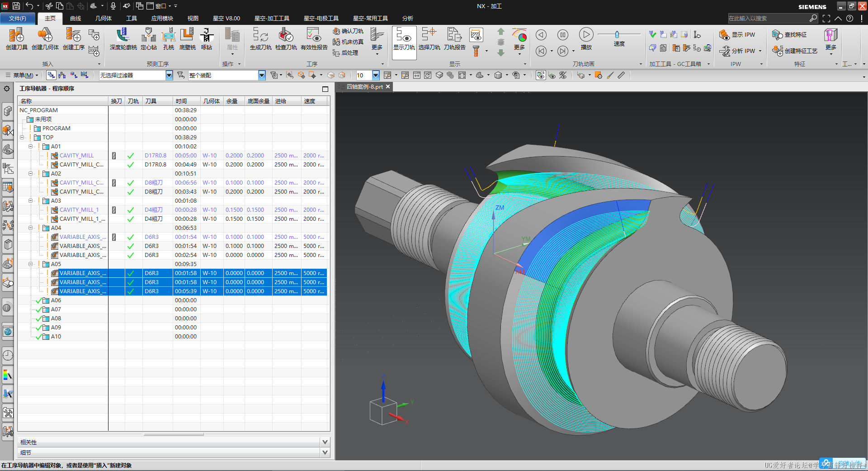
Task: Select the A10 program group
Action: pyautogui.click(x=56, y=336)
